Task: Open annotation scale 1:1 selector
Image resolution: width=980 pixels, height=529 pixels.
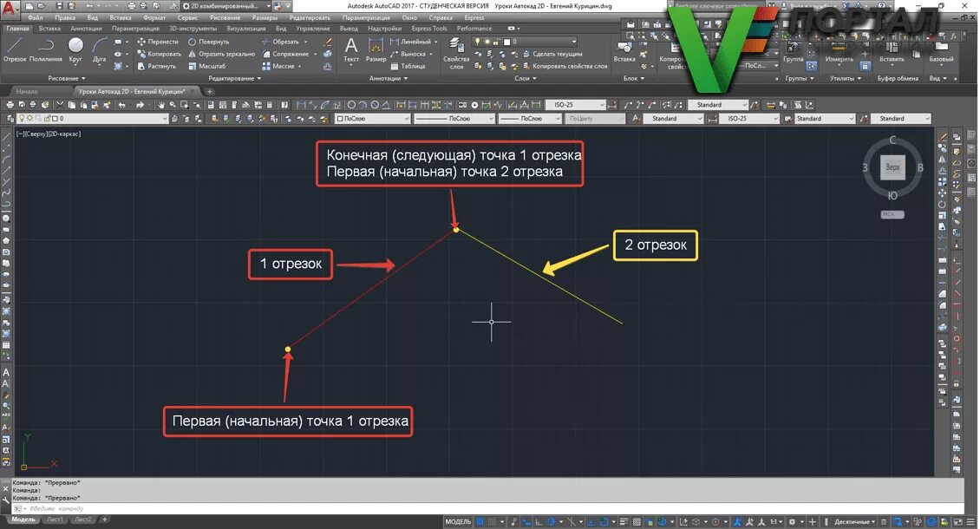Action: [x=775, y=521]
